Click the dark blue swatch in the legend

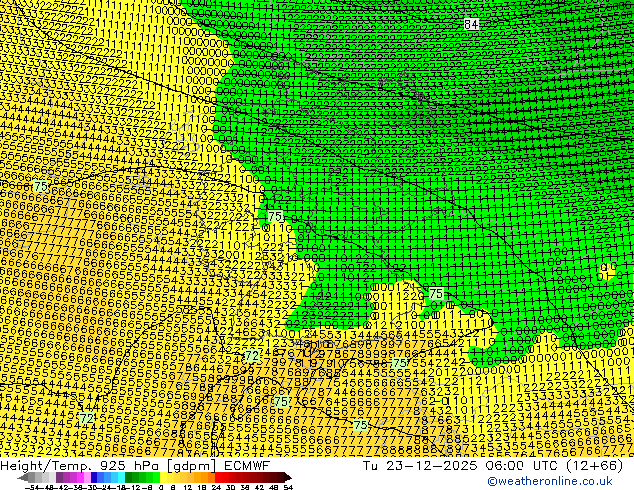[x=94, y=478]
